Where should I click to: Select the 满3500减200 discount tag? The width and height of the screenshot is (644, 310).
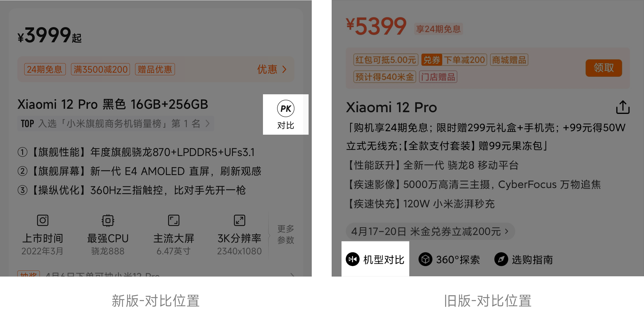coord(100,69)
